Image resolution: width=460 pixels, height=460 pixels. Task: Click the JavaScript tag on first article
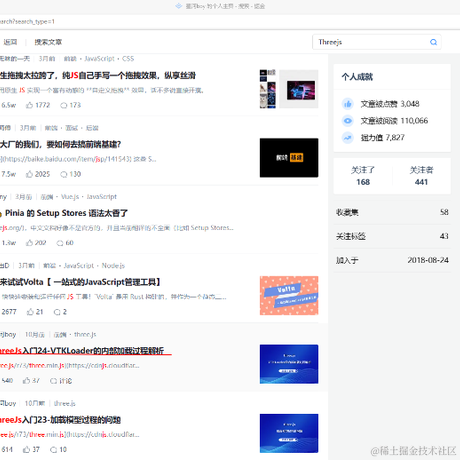pos(99,59)
